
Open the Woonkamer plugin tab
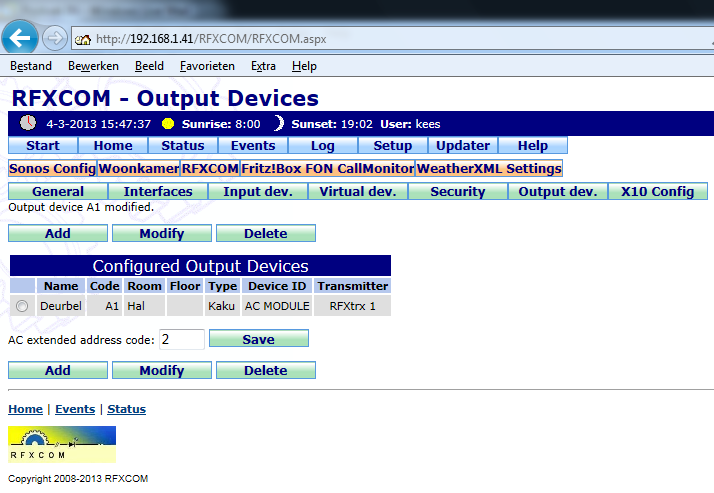139,168
